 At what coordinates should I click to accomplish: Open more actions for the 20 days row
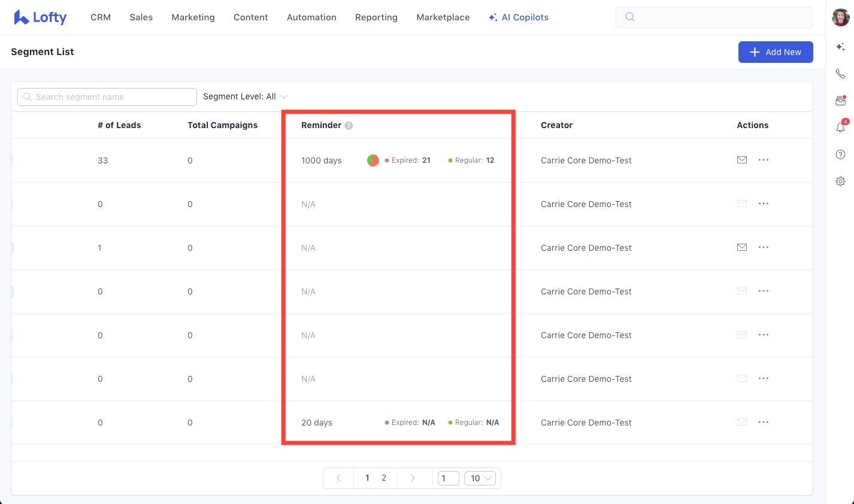[764, 422]
